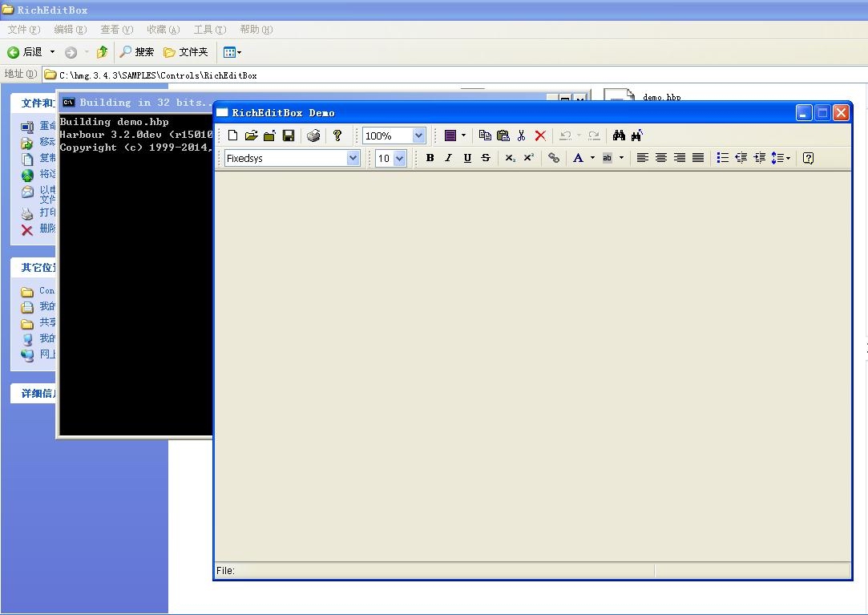Click the Cut scissors icon
This screenshot has height=615, width=868.
point(521,136)
